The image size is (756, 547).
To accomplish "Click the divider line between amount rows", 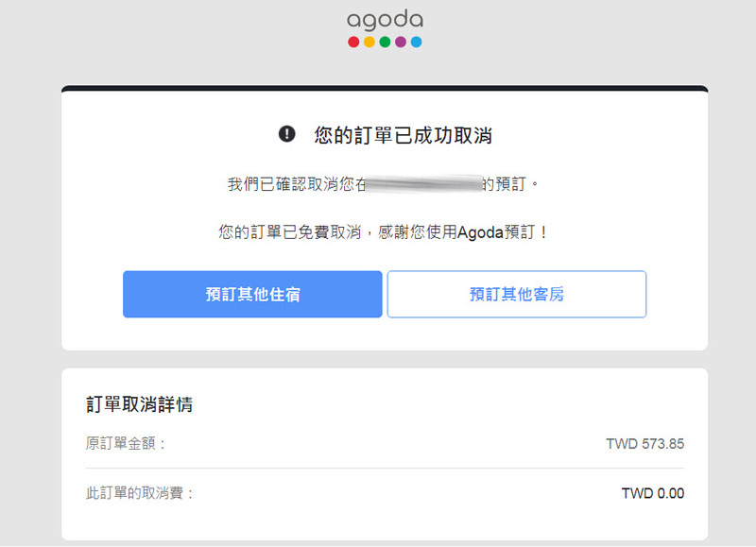I will pos(385,468).
